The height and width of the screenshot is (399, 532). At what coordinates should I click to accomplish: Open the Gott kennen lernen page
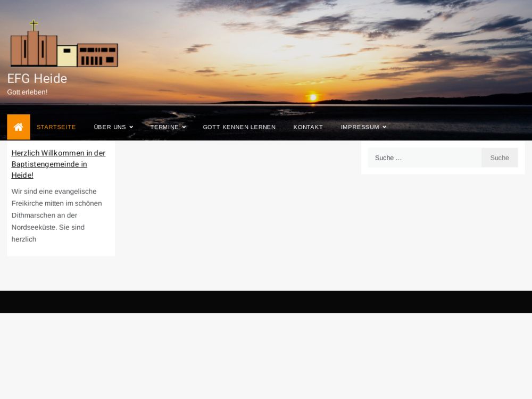(x=239, y=127)
